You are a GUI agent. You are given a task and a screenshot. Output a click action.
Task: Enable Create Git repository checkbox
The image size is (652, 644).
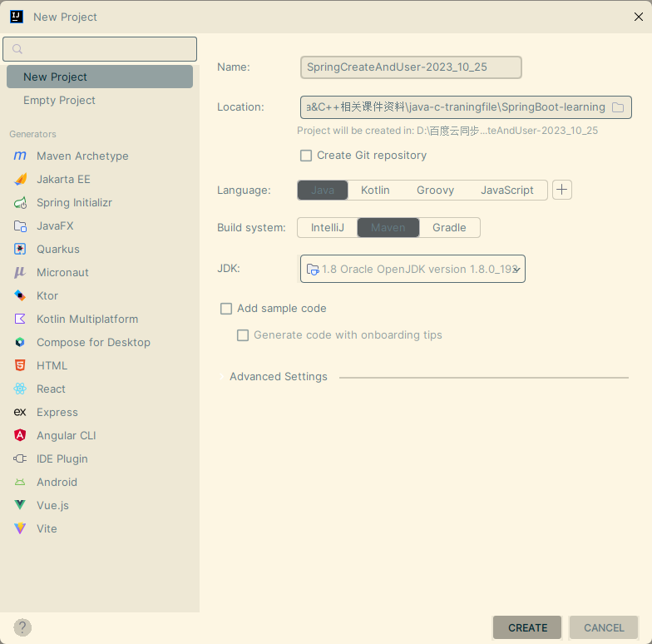coord(306,156)
